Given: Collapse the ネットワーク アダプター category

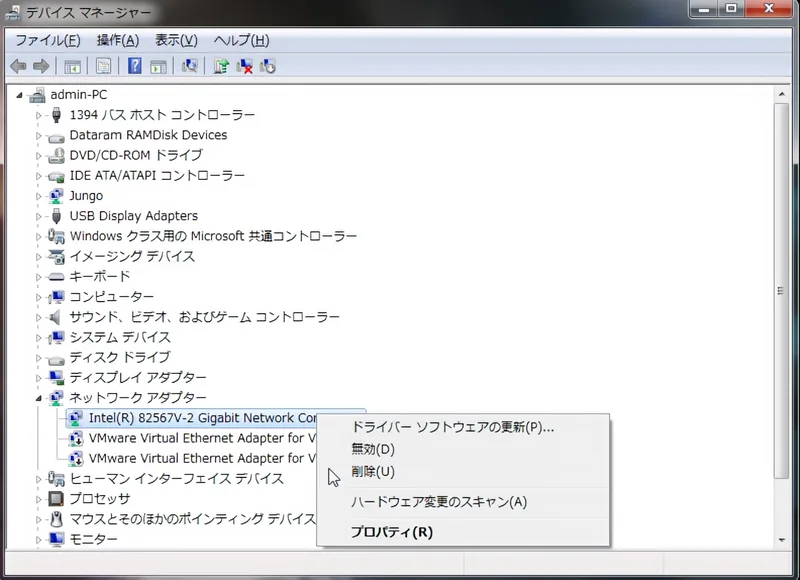Looking at the screenshot, I should (40, 398).
